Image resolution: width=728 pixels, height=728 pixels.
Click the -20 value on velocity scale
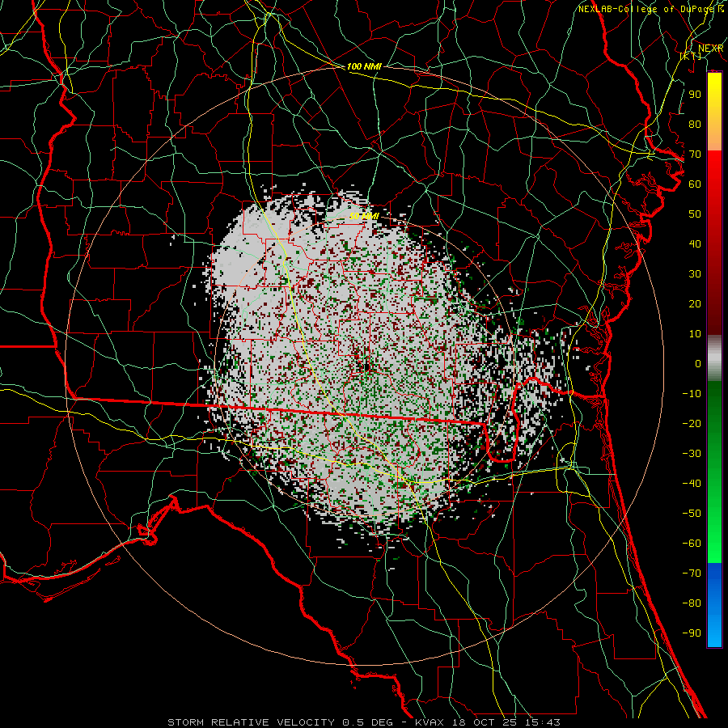[x=692, y=423]
